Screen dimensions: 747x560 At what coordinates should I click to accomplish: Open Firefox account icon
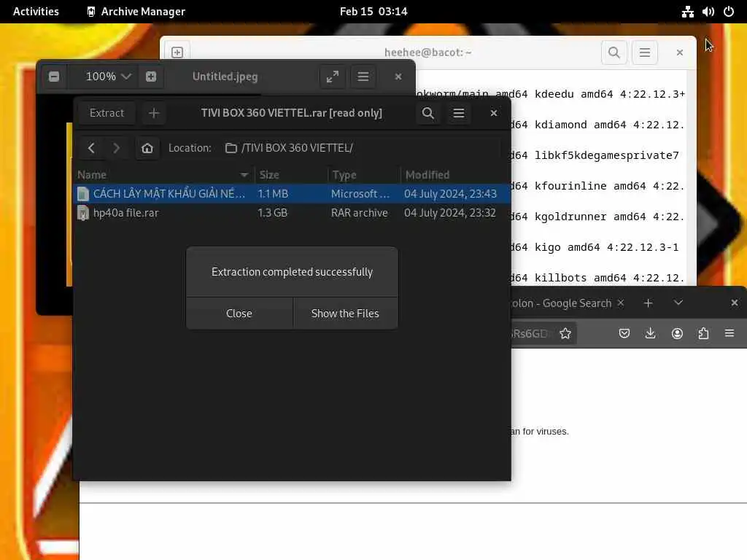(677, 333)
